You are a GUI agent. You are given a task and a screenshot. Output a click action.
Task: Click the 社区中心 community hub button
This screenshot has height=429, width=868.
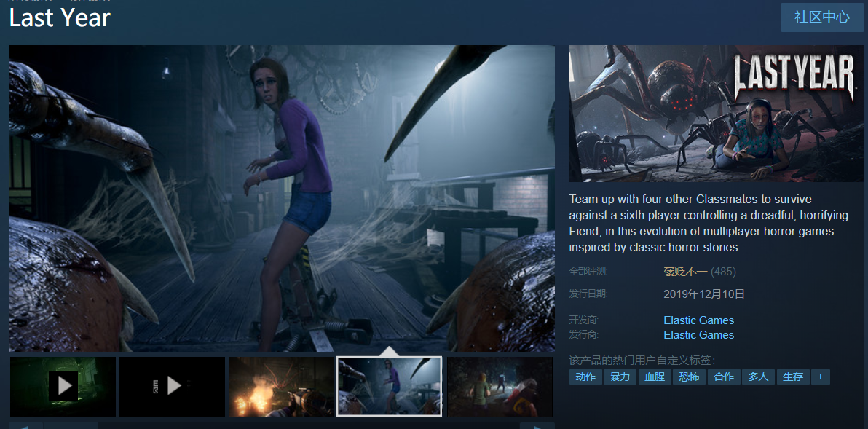(x=822, y=17)
